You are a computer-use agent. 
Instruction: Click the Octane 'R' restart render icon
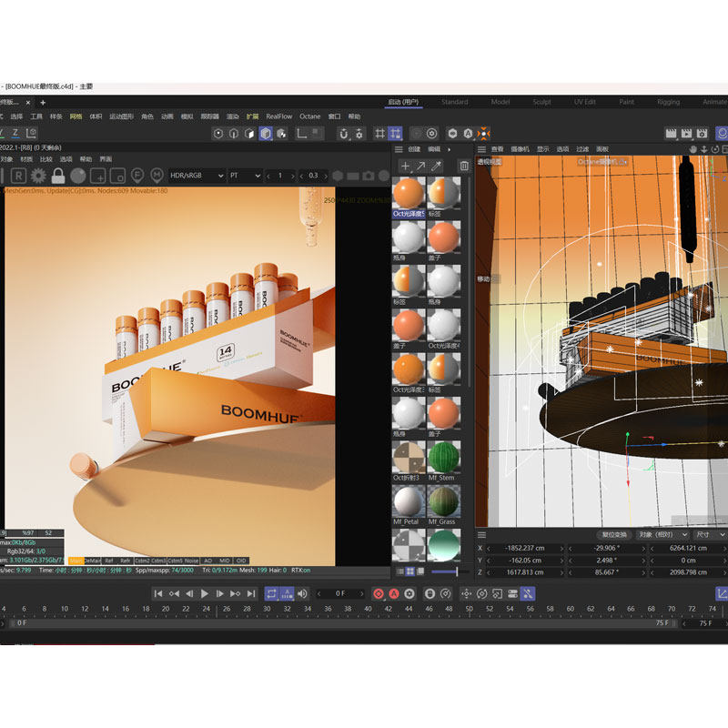(18, 176)
